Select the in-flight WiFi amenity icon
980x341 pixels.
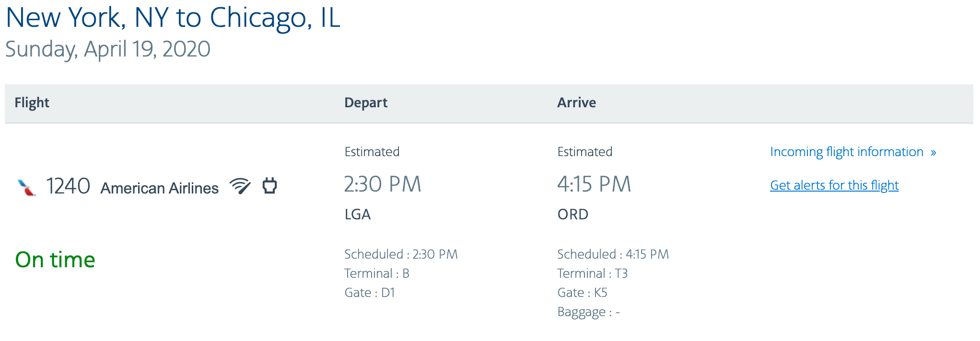coord(241,187)
